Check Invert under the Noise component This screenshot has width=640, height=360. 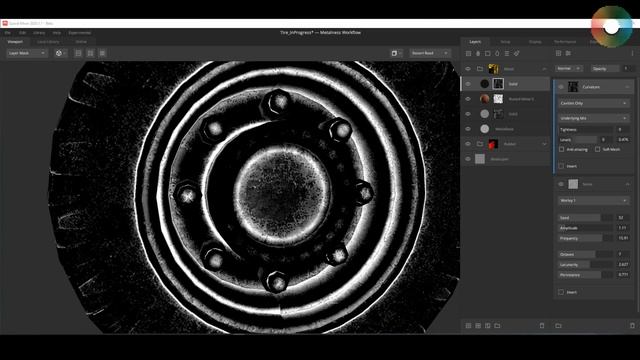pyautogui.click(x=562, y=292)
